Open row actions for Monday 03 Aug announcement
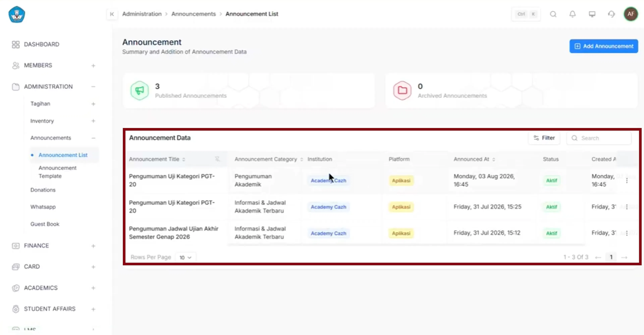 coord(627,181)
